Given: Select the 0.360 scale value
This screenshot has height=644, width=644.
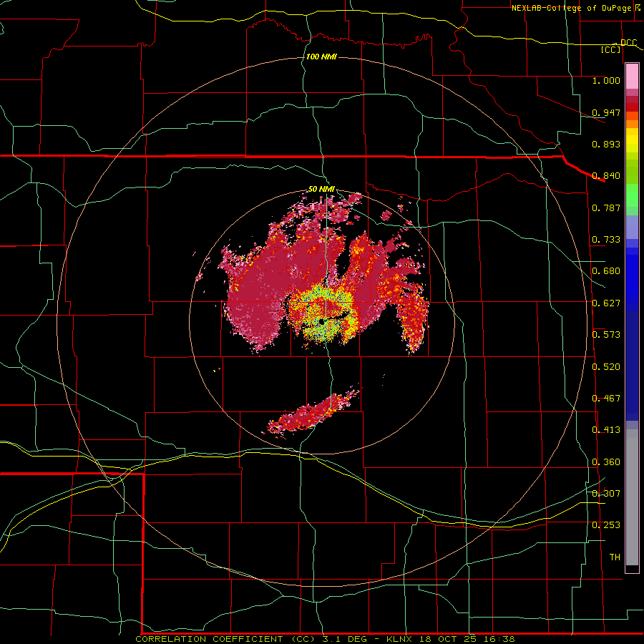Looking at the screenshot, I should [x=606, y=462].
